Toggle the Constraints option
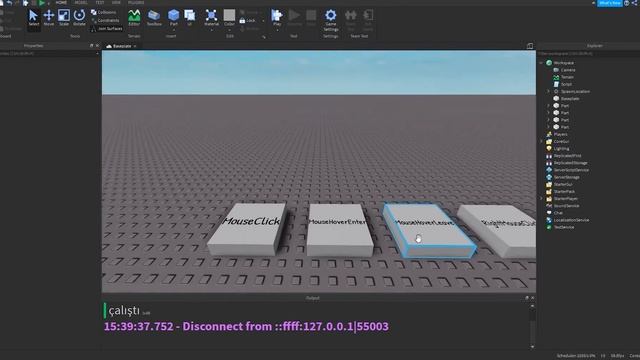The image size is (640, 360). click(x=105, y=20)
